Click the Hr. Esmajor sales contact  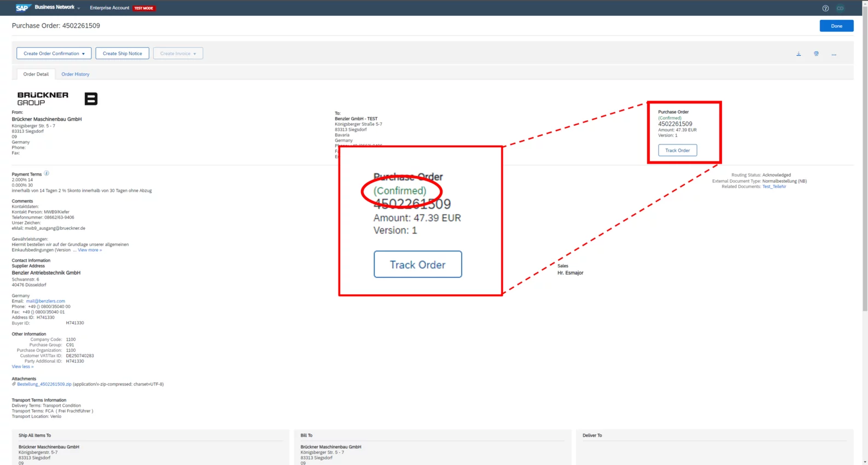[x=570, y=272]
